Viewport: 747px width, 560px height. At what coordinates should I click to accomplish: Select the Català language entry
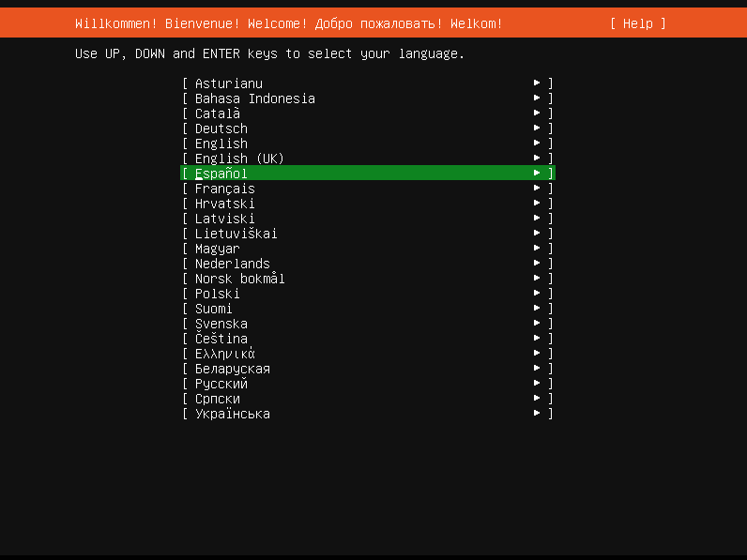(x=217, y=114)
